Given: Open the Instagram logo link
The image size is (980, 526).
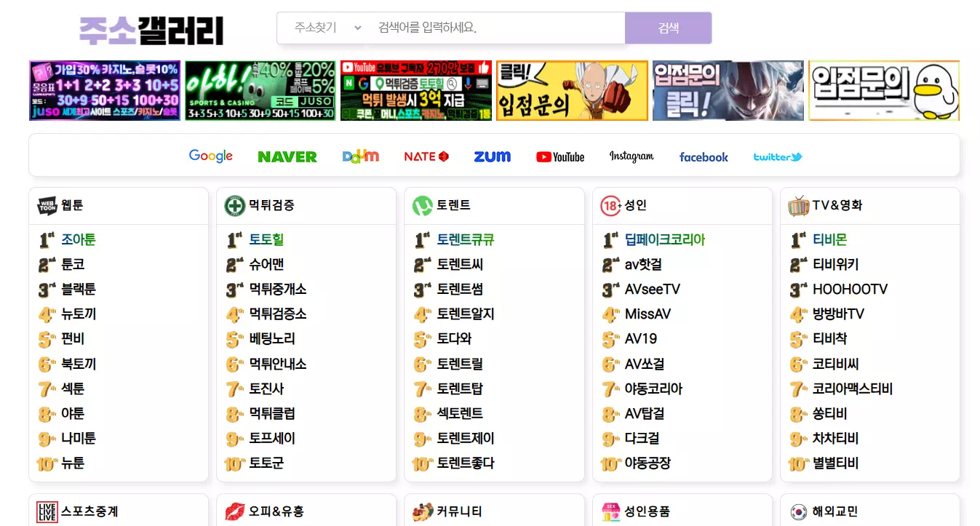Looking at the screenshot, I should click(632, 156).
